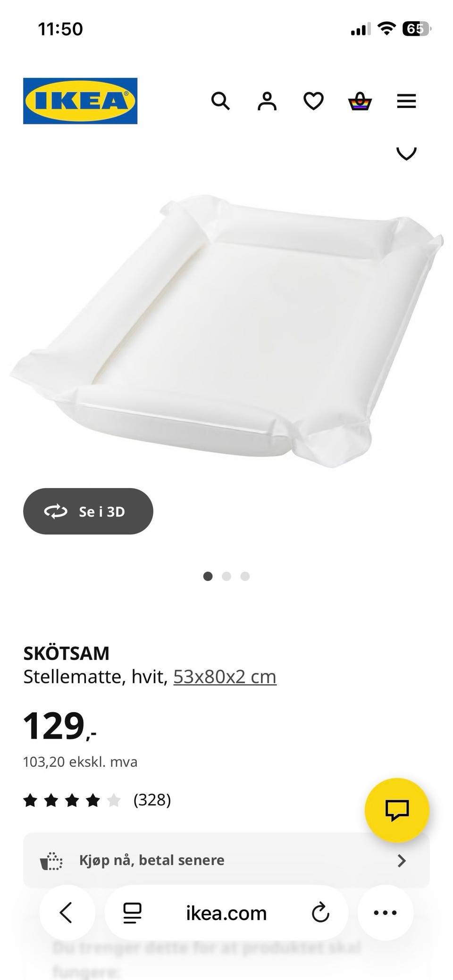This screenshot has width=453, height=980.
Task: Tap the Kjøp nå, betal senere row
Action: point(226,861)
